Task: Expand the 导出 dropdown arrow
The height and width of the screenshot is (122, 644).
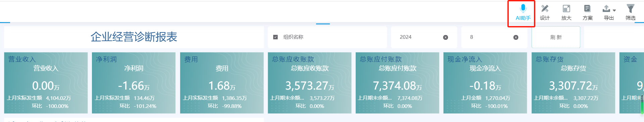Action: (x=614, y=10)
